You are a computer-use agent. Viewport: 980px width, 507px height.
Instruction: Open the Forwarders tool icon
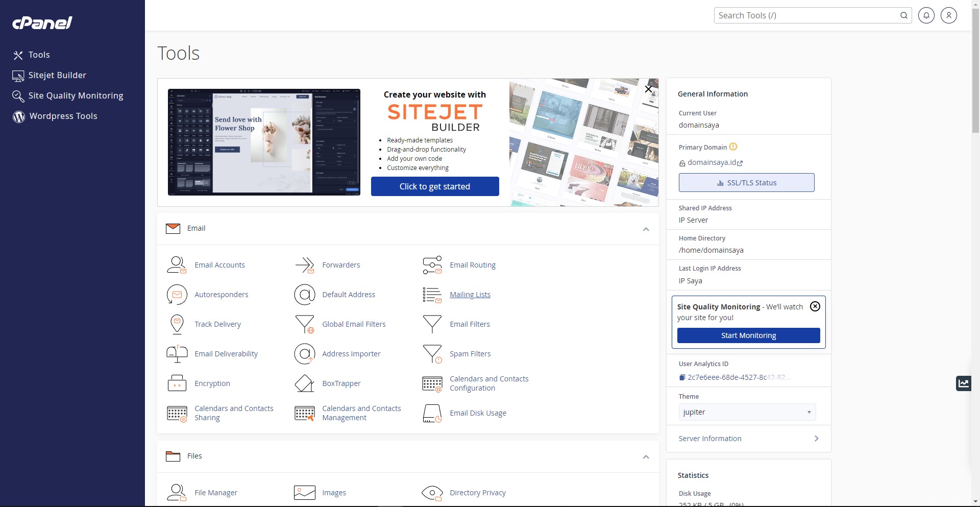click(x=305, y=265)
